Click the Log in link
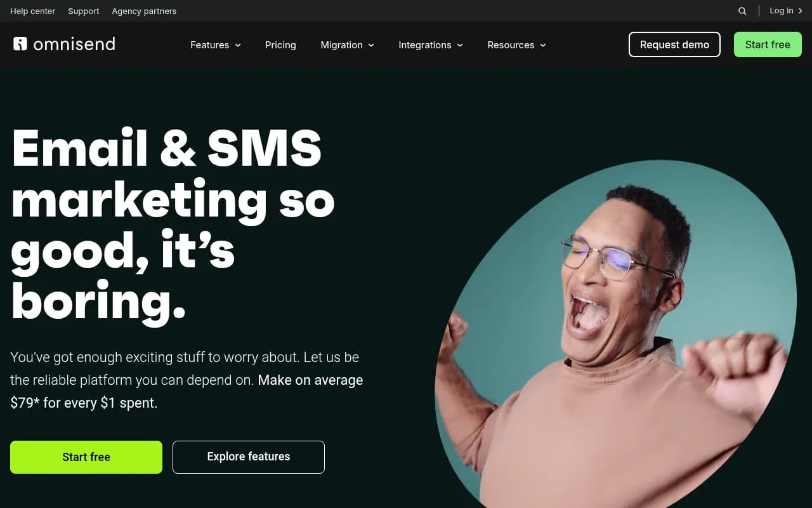812x508 pixels. point(781,11)
